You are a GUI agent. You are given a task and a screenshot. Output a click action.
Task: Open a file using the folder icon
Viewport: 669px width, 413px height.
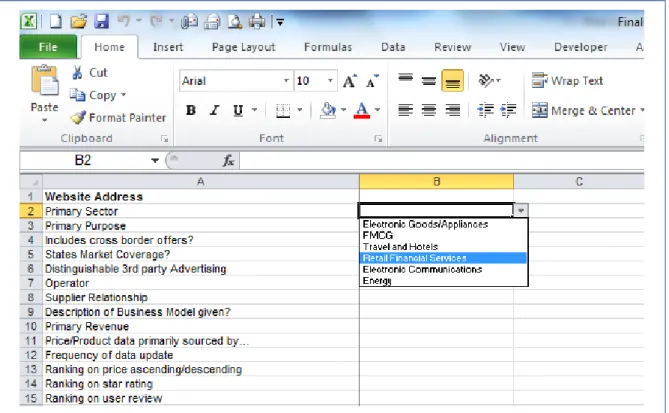(x=79, y=21)
